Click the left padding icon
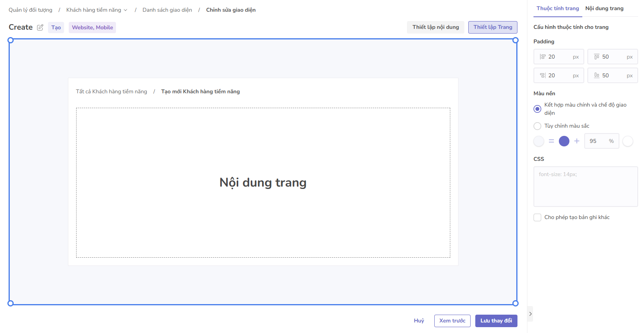This screenshot has width=644, height=333. pyautogui.click(x=542, y=57)
